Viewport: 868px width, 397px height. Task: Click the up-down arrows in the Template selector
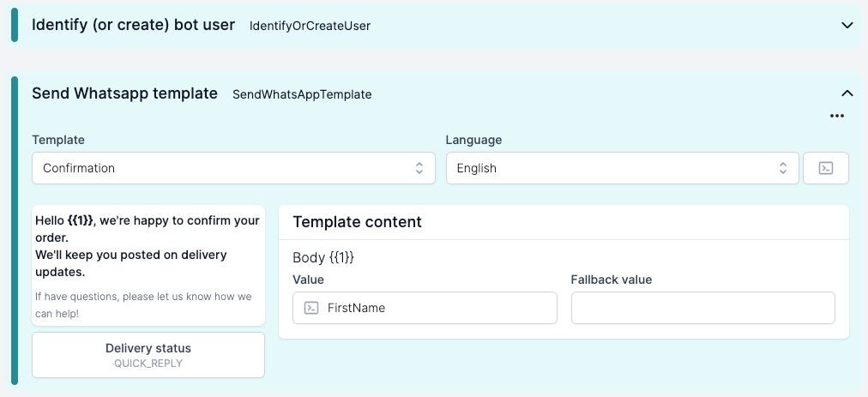(x=419, y=168)
